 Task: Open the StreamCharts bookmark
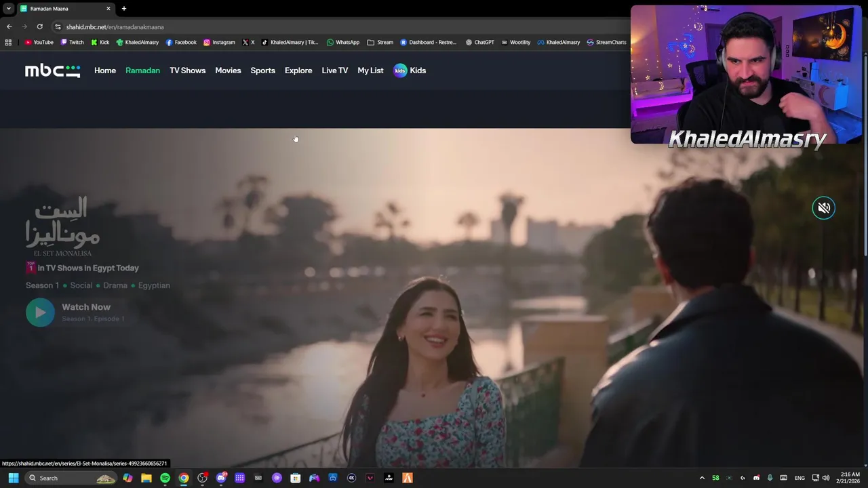(606, 42)
